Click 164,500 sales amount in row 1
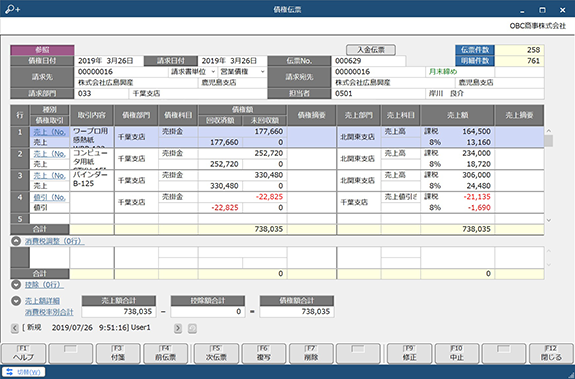Screen dimensions: 575x379 coord(476,132)
